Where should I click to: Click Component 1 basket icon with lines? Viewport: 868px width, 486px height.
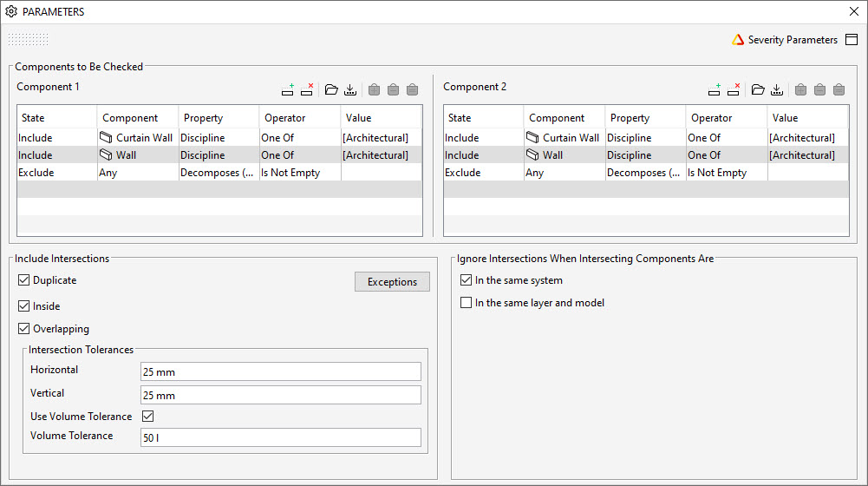(x=413, y=89)
